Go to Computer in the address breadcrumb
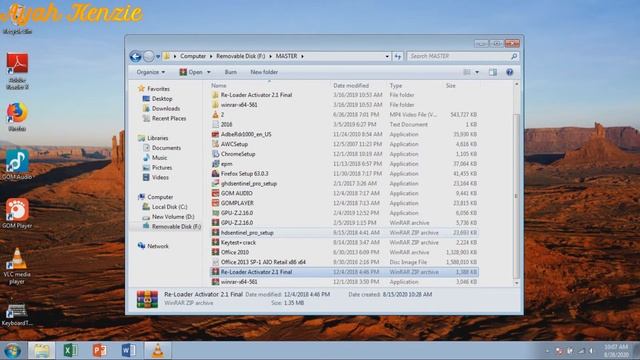 pyautogui.click(x=193, y=56)
